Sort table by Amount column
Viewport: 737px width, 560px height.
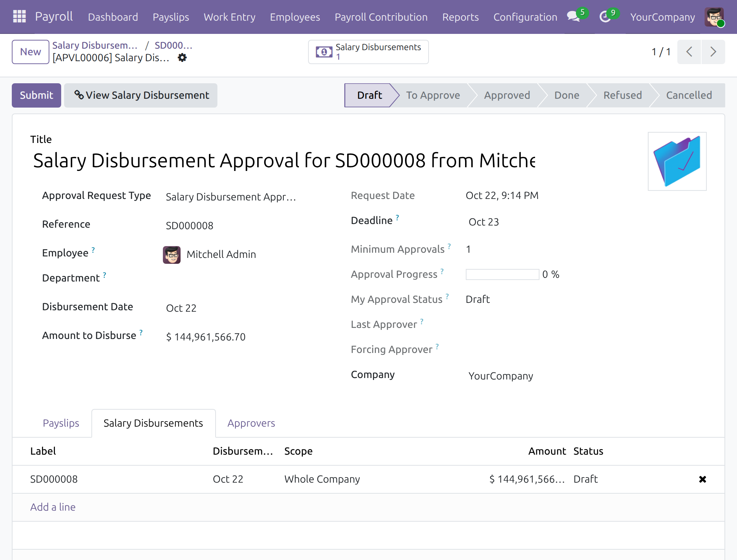pyautogui.click(x=547, y=451)
